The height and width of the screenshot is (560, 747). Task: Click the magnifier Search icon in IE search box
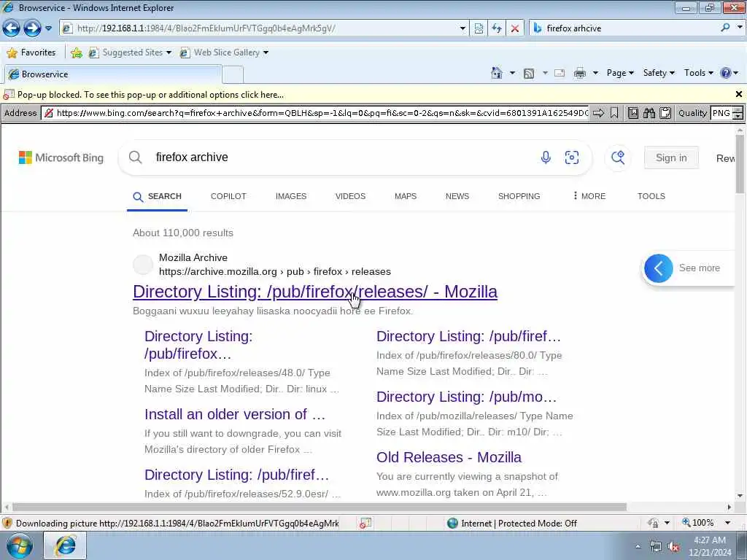(x=726, y=28)
